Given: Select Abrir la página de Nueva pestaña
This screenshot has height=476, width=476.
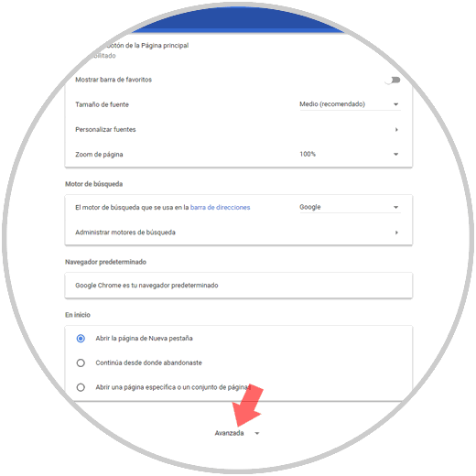Looking at the screenshot, I should [81, 339].
